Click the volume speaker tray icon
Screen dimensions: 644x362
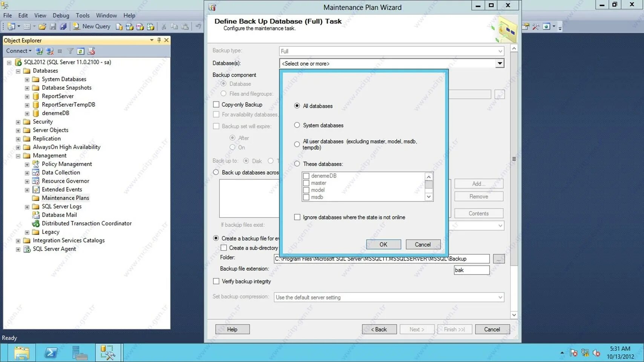[596, 353]
